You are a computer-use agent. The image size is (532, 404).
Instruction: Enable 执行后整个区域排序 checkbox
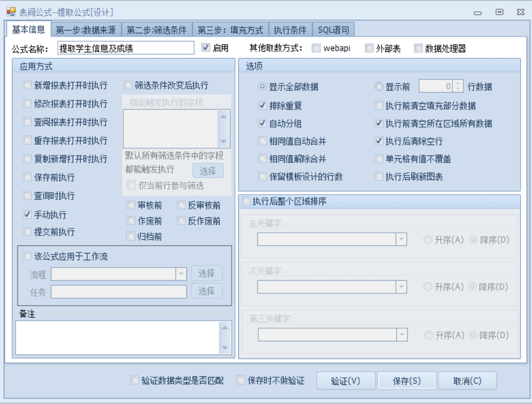pos(246,202)
